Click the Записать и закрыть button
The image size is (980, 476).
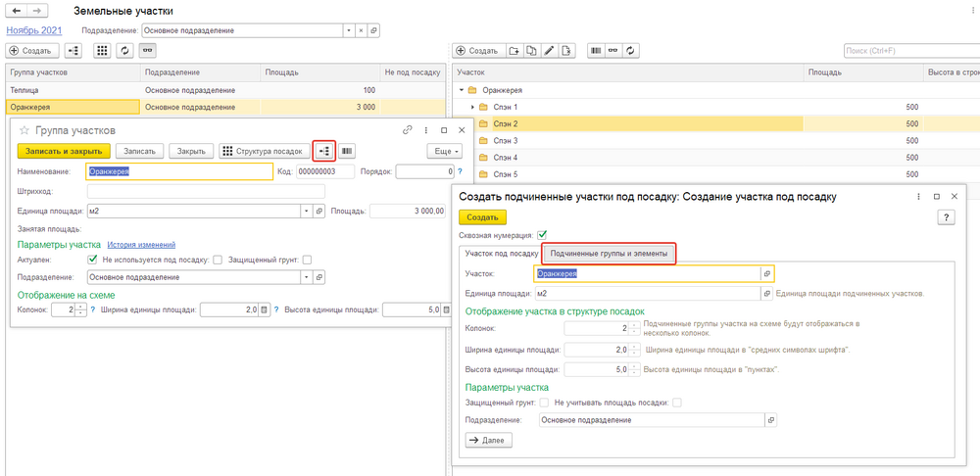tap(64, 151)
